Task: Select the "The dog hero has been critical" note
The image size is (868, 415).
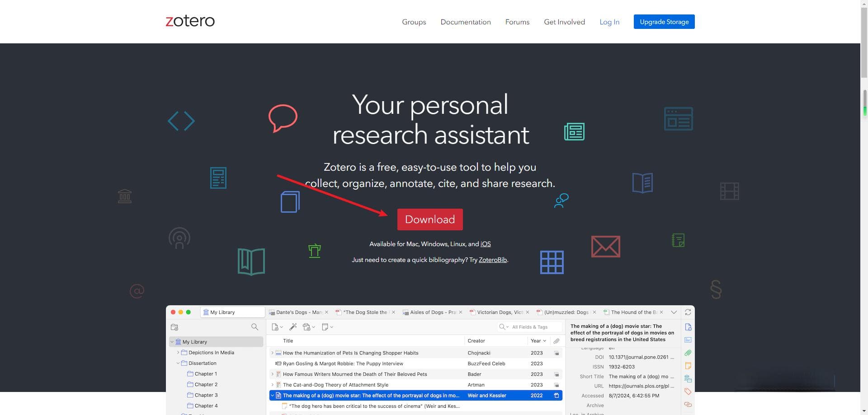Action: tap(415, 406)
